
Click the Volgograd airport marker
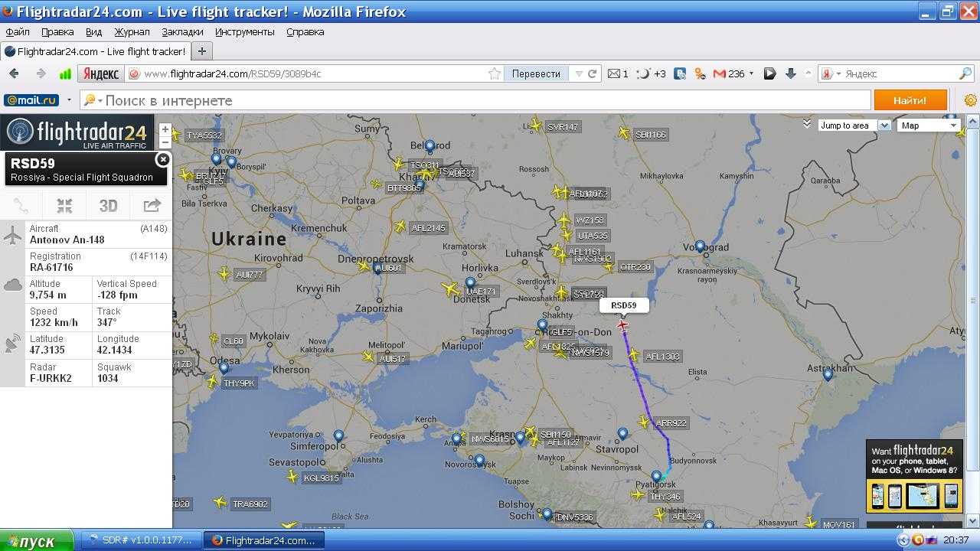[x=700, y=246]
